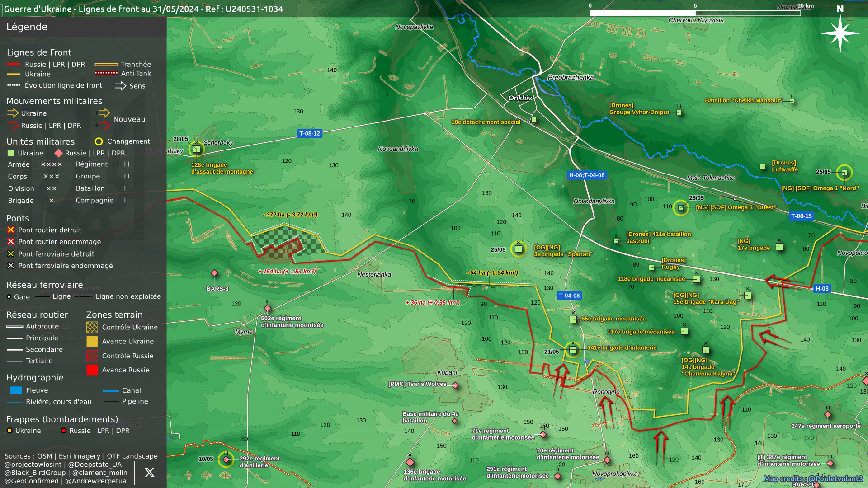Click the Orikhiv town label

(520, 98)
